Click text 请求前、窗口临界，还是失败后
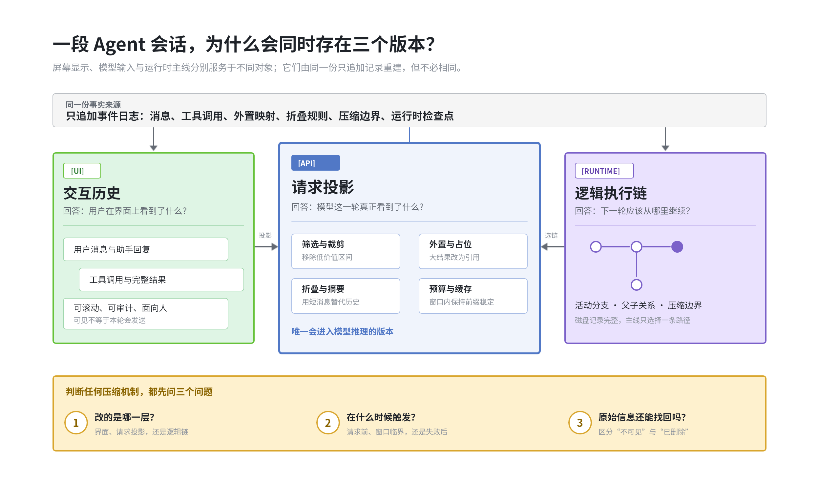 [x=397, y=432]
